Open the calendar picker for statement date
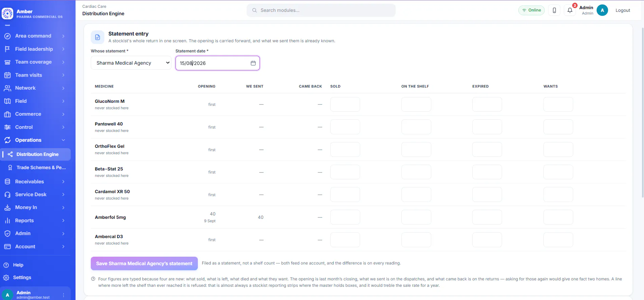The height and width of the screenshot is (300, 644). 253,63
